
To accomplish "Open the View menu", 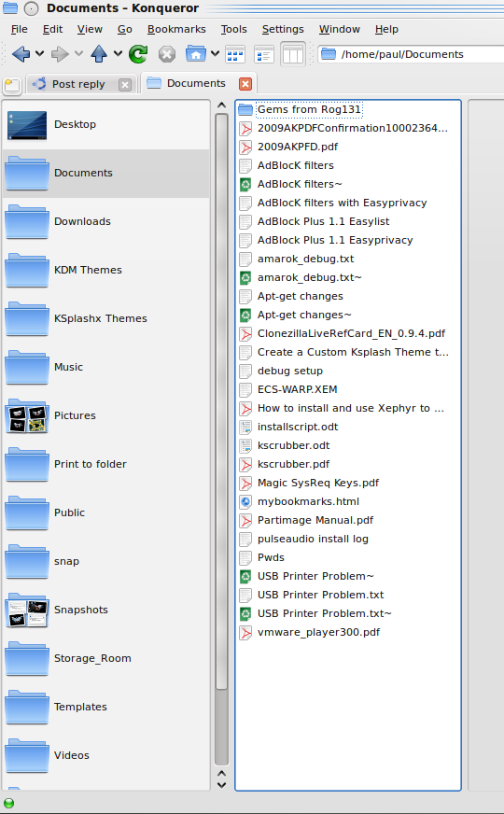I will 90,29.
